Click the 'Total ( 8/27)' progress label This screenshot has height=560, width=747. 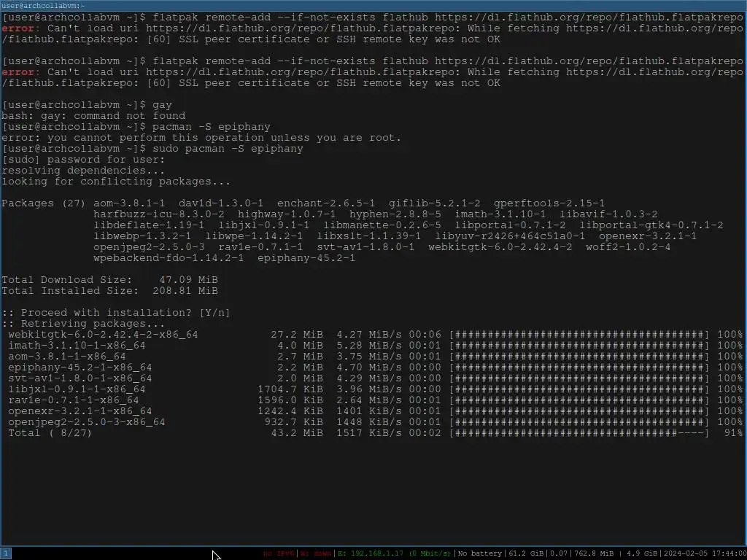pyautogui.click(x=50, y=433)
